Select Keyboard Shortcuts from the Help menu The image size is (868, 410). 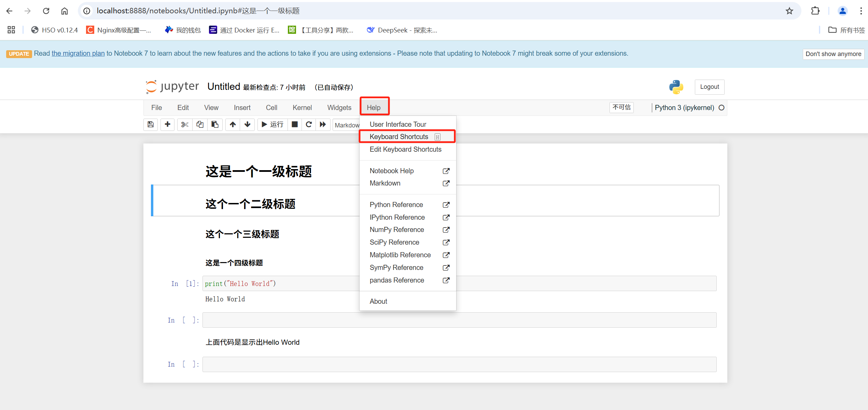point(399,137)
